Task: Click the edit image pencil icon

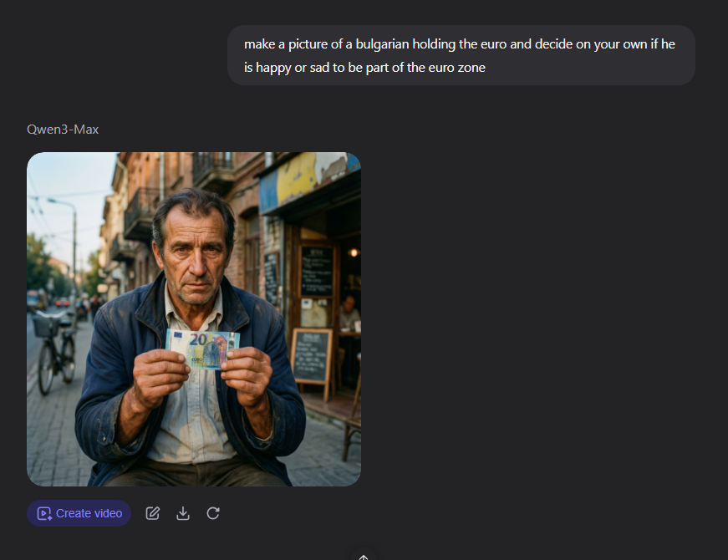Action: click(153, 513)
